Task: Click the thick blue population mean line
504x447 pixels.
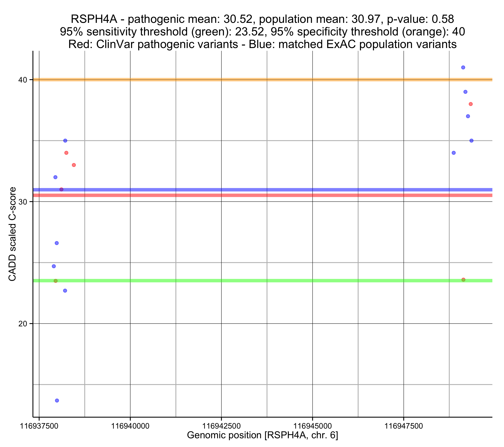Action: click(247, 190)
